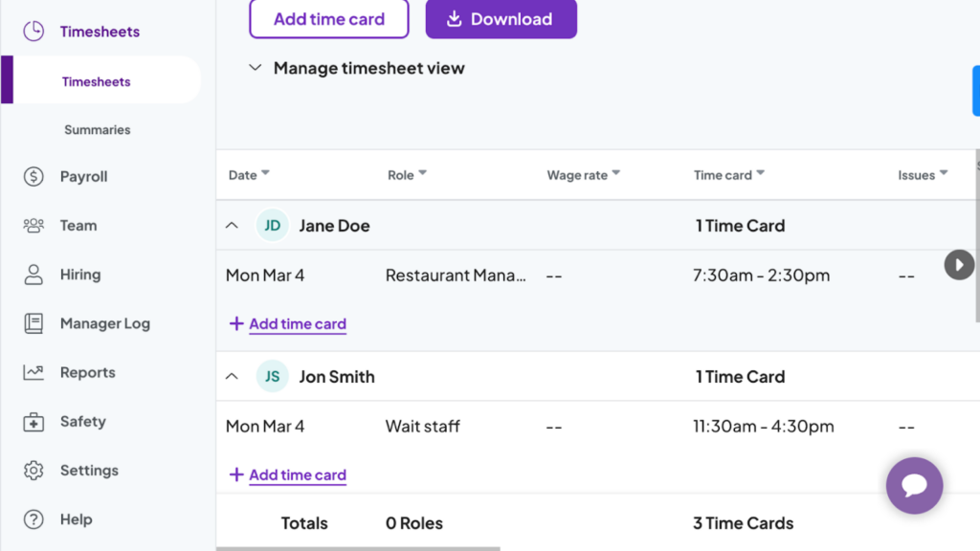The image size is (980, 551).
Task: Select the Reports chart icon
Action: (x=33, y=372)
